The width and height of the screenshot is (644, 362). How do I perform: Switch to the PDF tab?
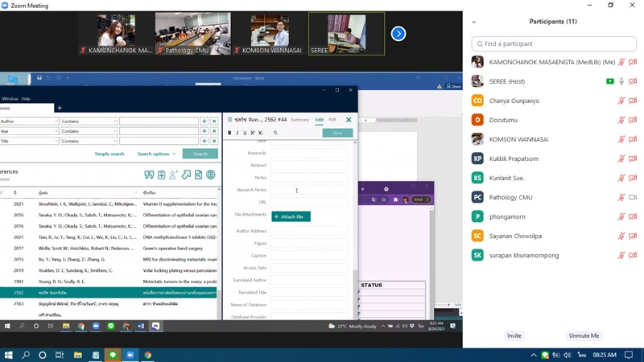(x=332, y=120)
